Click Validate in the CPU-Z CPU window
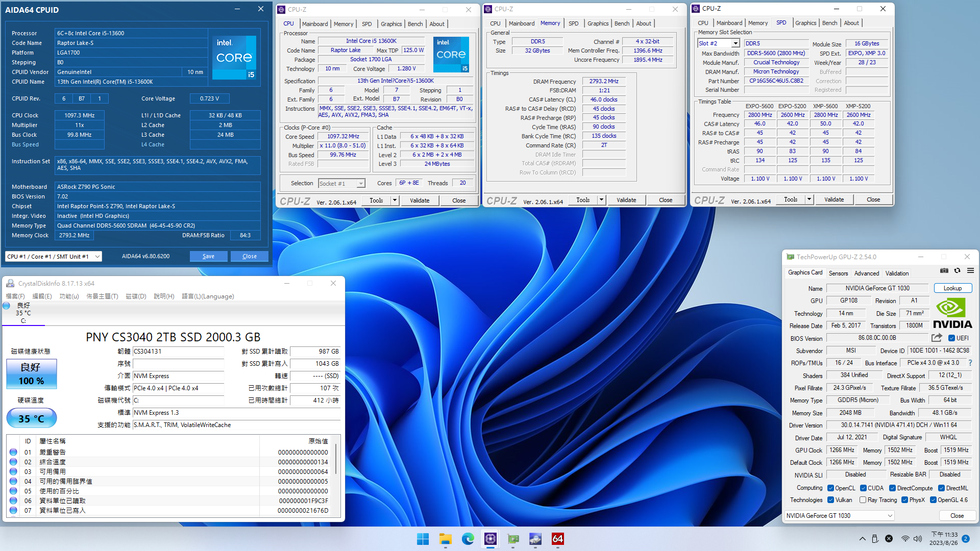 pyautogui.click(x=420, y=201)
